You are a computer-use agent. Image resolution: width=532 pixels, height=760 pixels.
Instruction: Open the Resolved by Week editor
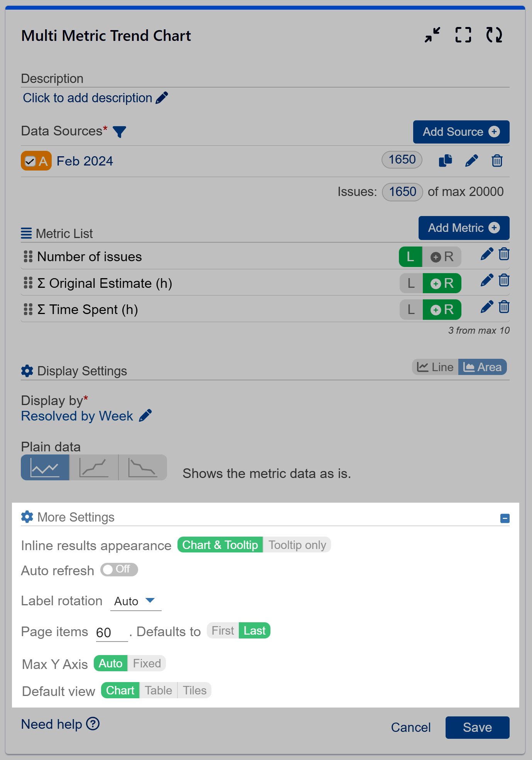coord(145,415)
